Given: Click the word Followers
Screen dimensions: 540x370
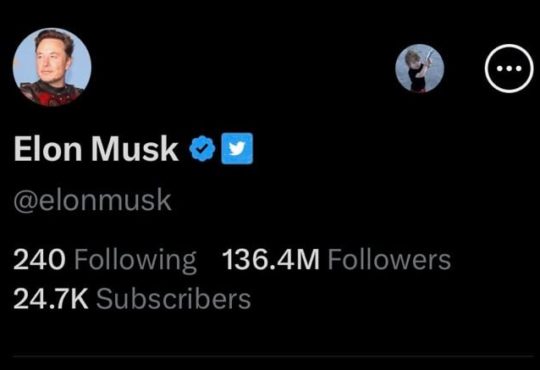Looking at the screenshot, I should [x=389, y=259].
